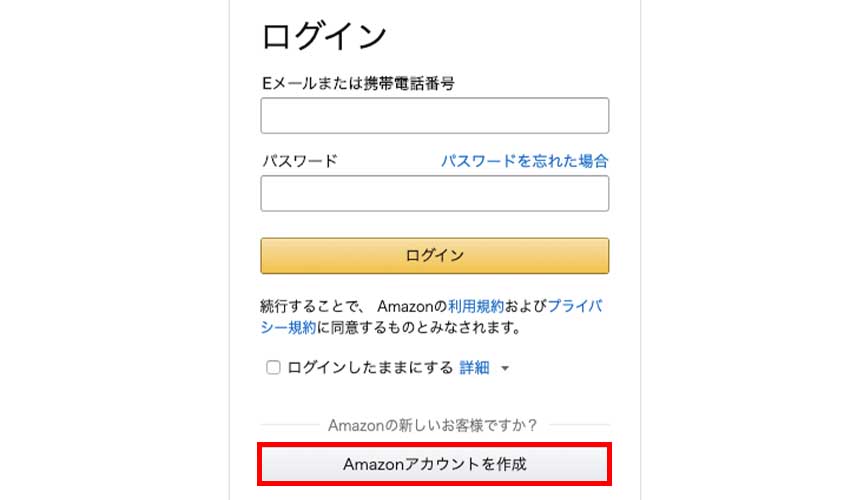Open the プライバシー規約 link
Viewport: 850px width, 500px height.
point(574,307)
